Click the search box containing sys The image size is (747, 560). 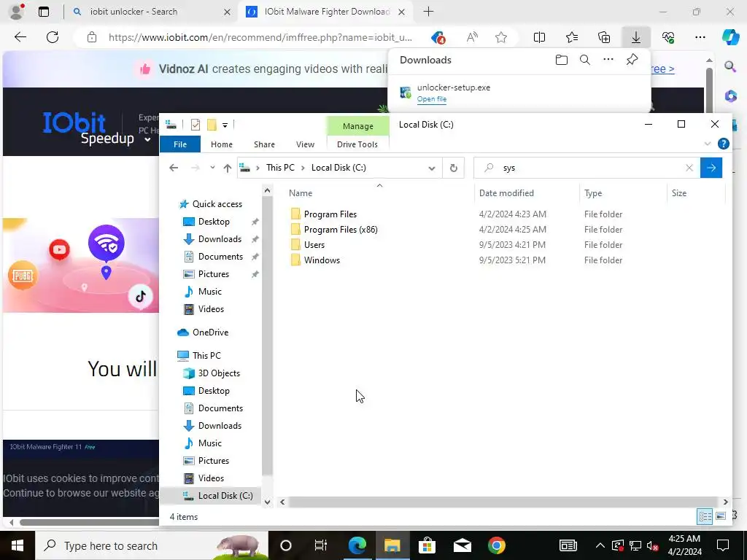[587, 168]
